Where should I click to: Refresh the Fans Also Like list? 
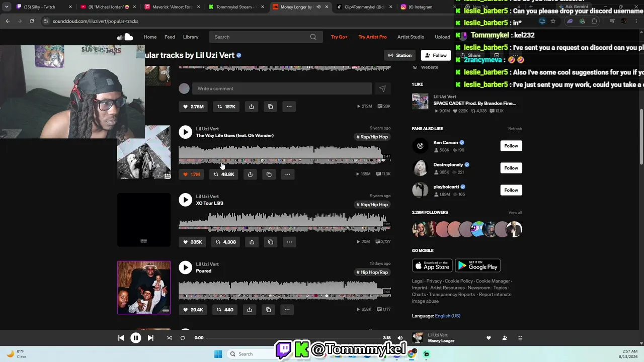point(515,129)
